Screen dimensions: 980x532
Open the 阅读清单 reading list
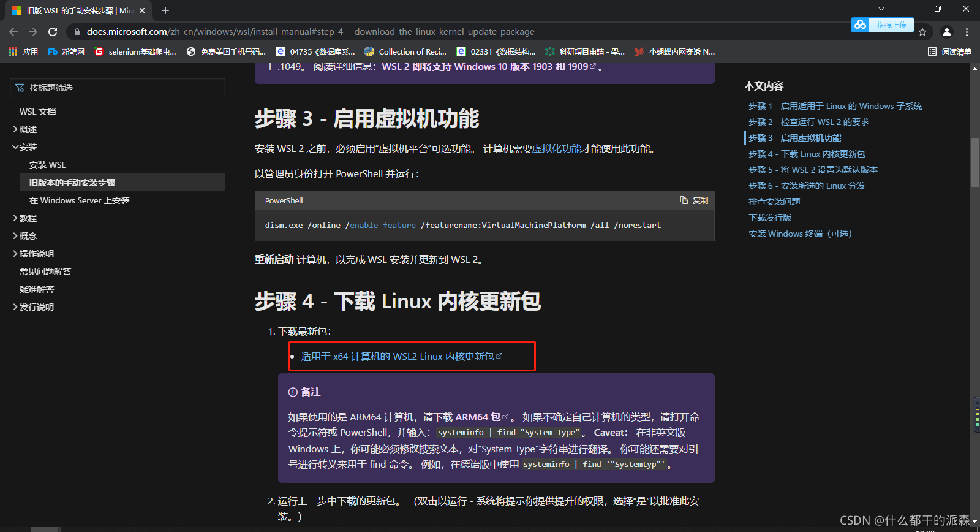tap(949, 51)
